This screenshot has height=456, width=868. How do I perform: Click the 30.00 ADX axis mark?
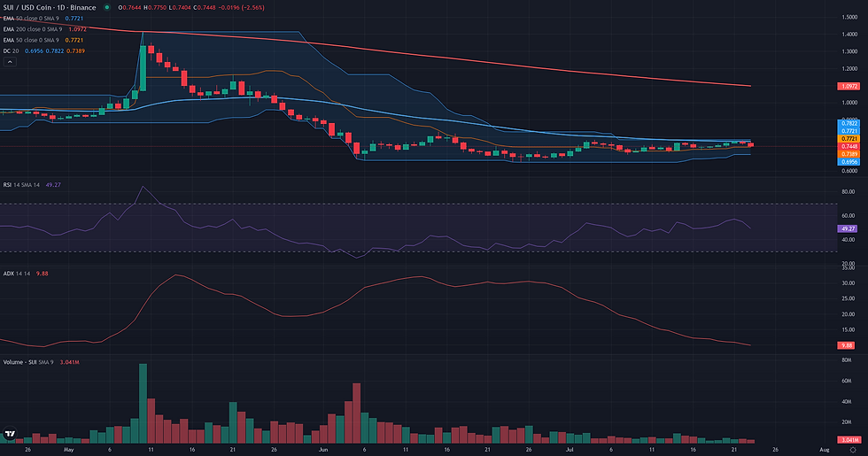(x=848, y=283)
